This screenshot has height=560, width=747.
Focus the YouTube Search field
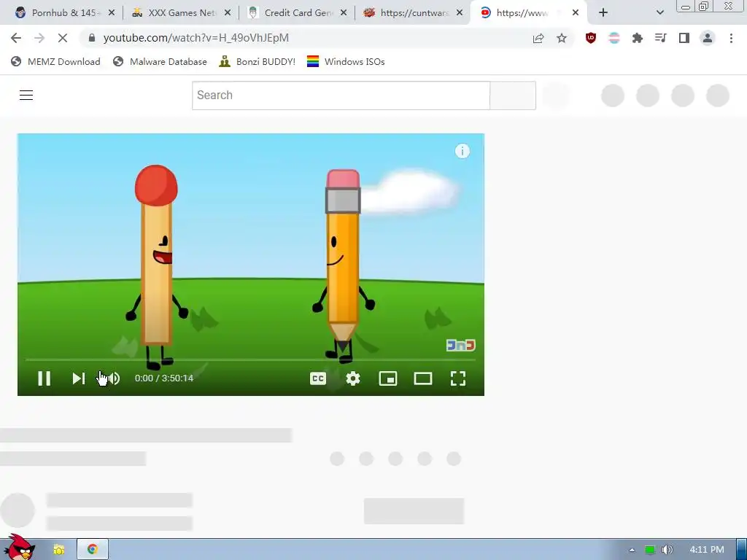click(x=341, y=96)
